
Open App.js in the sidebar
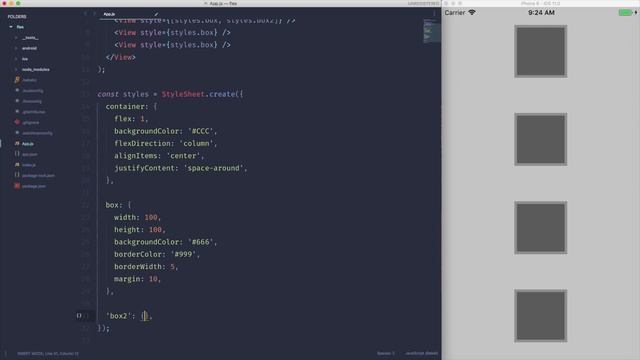[x=28, y=144]
